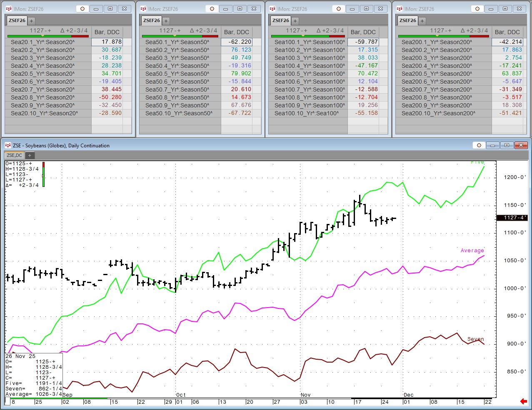
Task: Click the red arrow at the chart's bottom right
Action: 523,401
